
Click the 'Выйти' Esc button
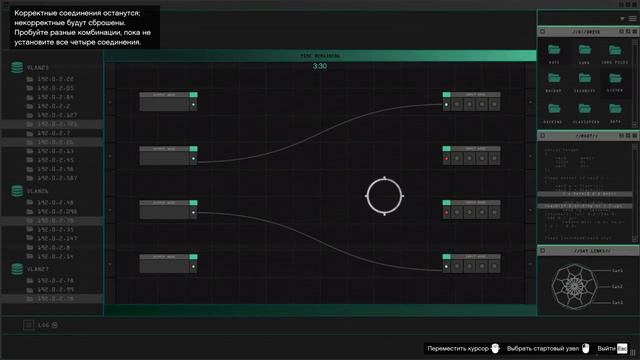[x=612, y=349]
